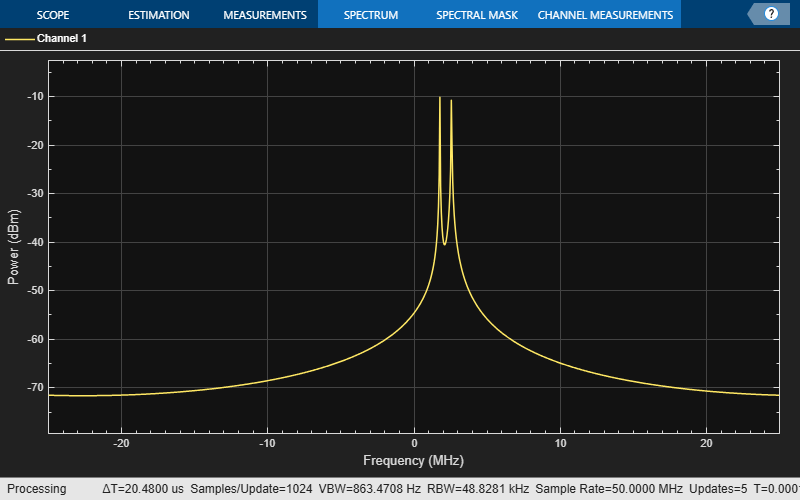
Task: Click the ΔT value in status bar
Action: pyautogui.click(x=144, y=489)
